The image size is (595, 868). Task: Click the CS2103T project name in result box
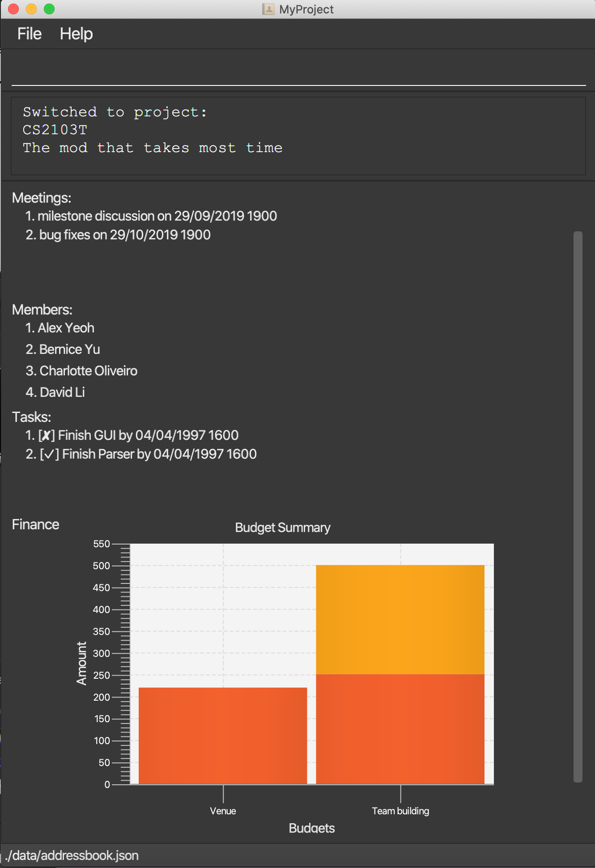click(55, 130)
